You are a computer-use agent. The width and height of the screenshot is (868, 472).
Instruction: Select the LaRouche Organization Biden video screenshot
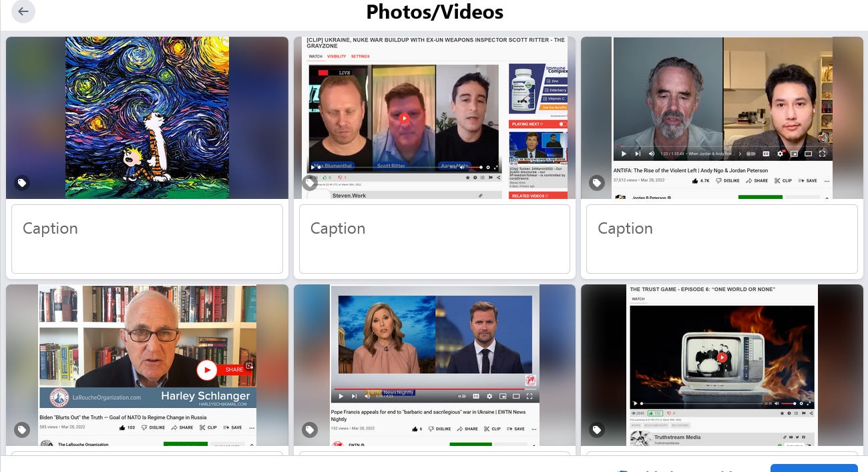coord(147,365)
